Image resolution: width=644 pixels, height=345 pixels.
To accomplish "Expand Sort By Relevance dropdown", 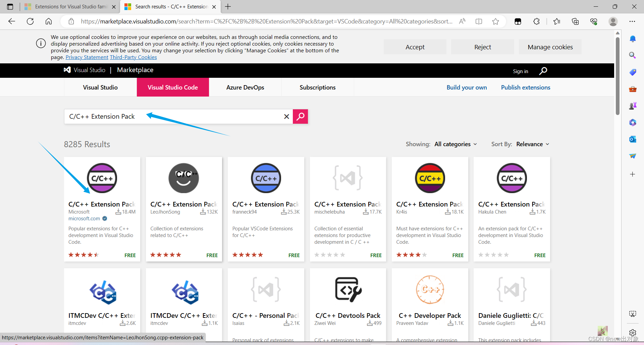I will click(x=533, y=144).
